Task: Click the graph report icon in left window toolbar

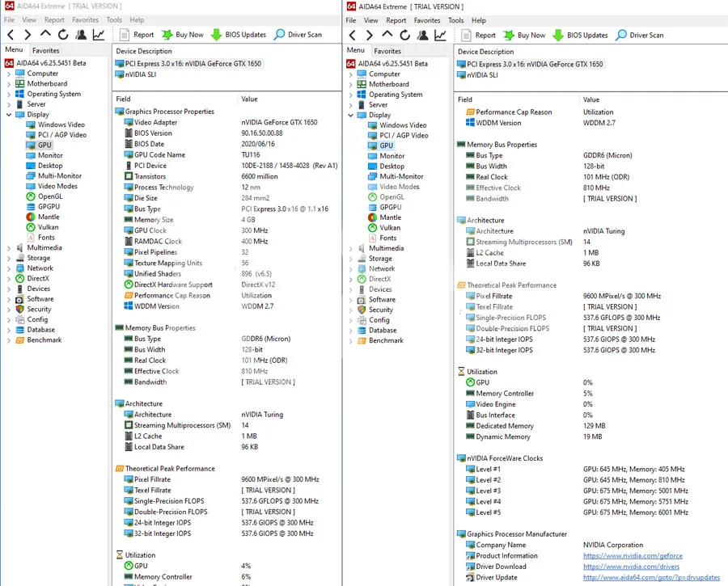Action: [x=99, y=34]
